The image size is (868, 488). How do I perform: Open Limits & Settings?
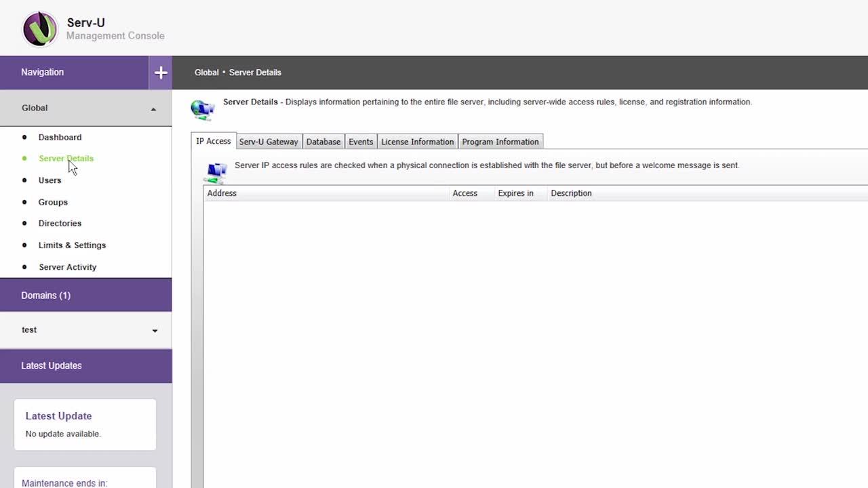pos(72,245)
